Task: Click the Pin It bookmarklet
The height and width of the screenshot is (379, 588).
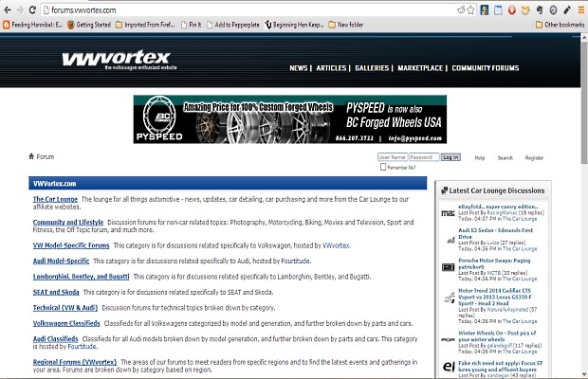Action: pos(192,25)
